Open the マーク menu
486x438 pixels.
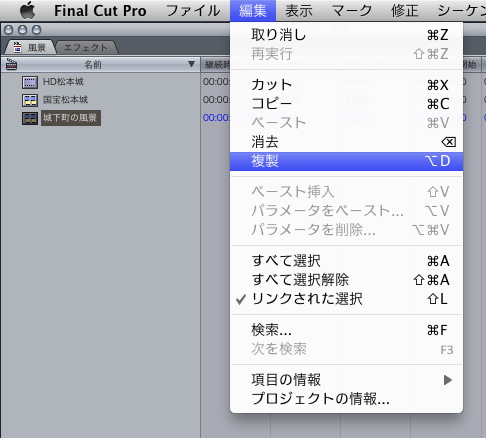coord(352,11)
